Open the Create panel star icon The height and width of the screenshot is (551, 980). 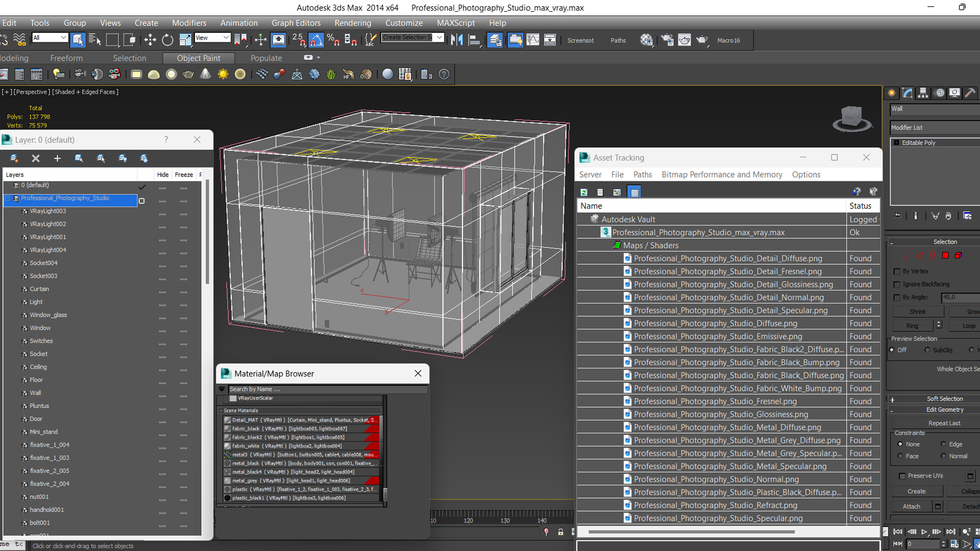pyautogui.click(x=892, y=93)
